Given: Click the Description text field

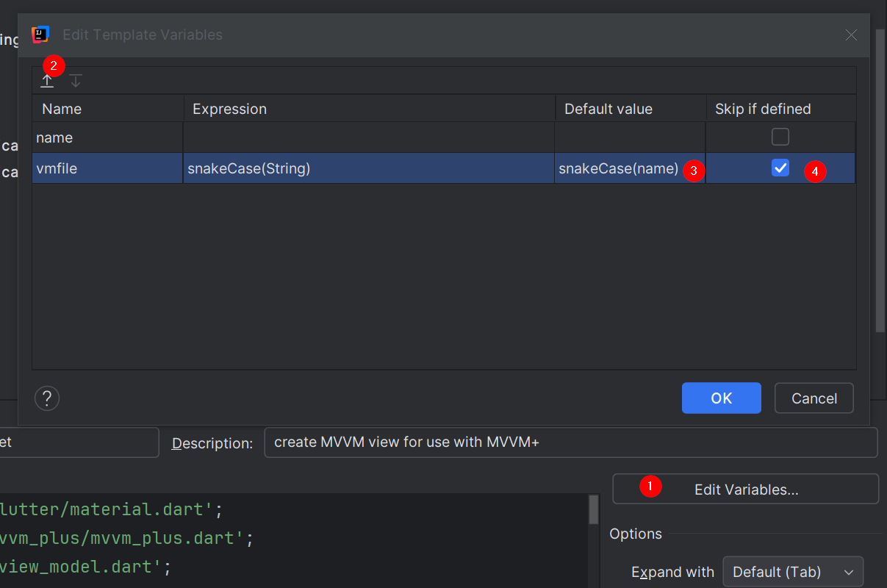Looking at the screenshot, I should tap(570, 442).
